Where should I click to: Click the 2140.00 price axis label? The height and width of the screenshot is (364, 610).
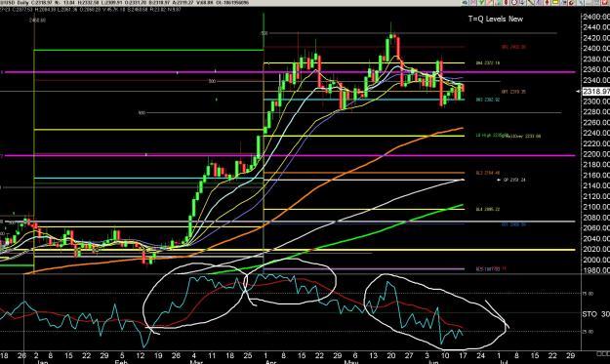(x=596, y=185)
